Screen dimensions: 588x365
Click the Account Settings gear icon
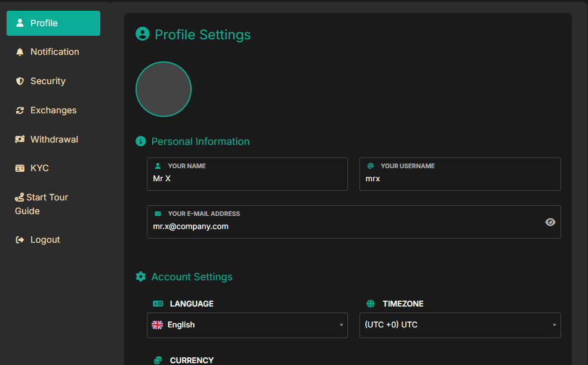[141, 277]
